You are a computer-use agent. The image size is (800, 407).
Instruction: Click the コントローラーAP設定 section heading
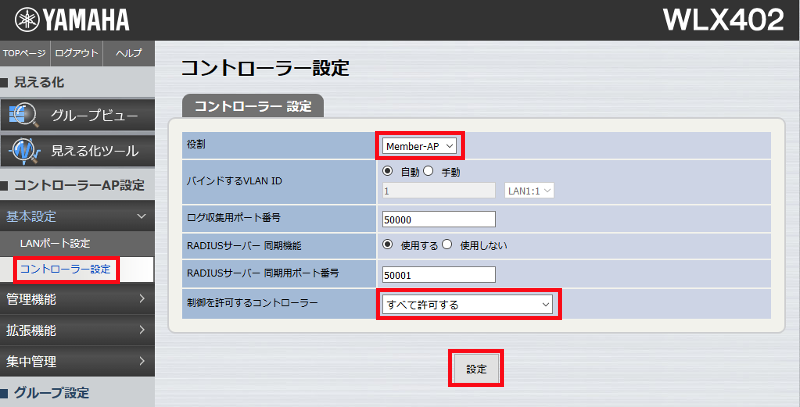tap(79, 185)
